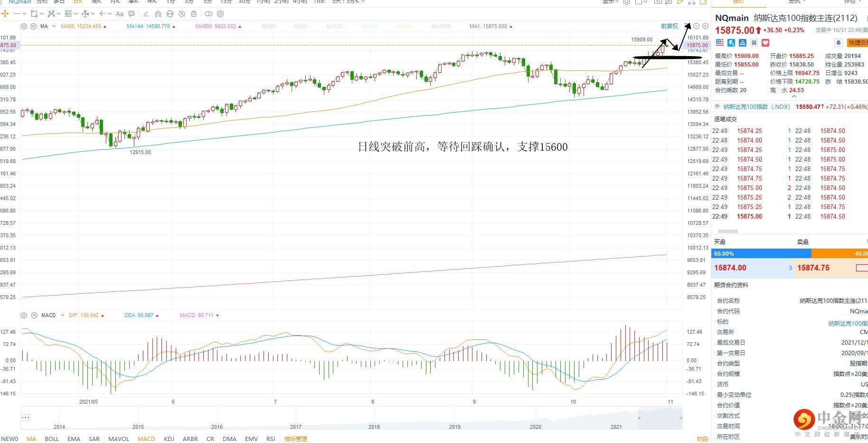Click the bid price 15874.00 box

752,268
